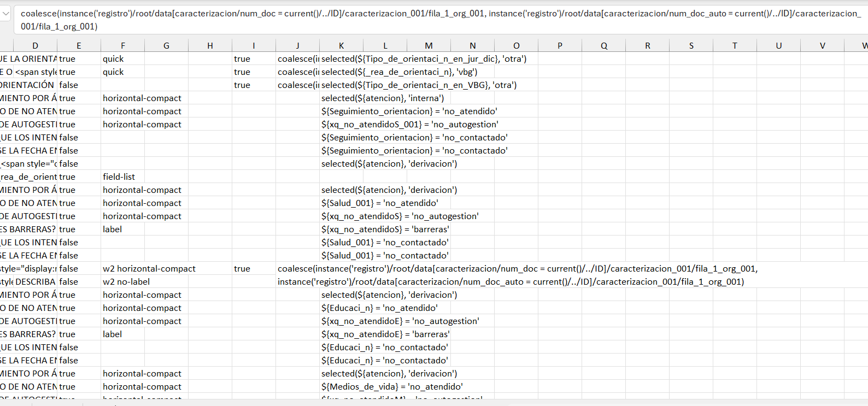
Task: Select the 'field-list' appearance cell
Action: point(122,176)
